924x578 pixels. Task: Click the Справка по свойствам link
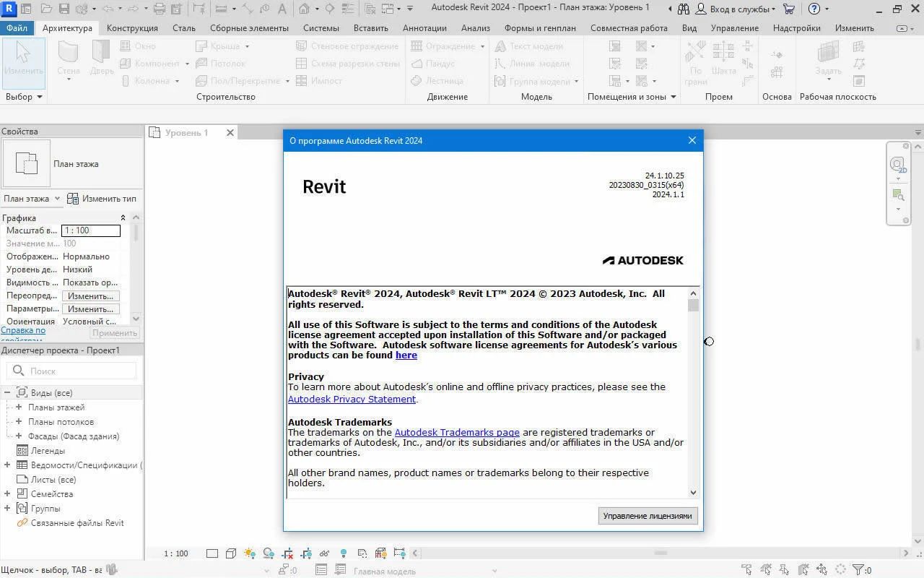coord(23,335)
